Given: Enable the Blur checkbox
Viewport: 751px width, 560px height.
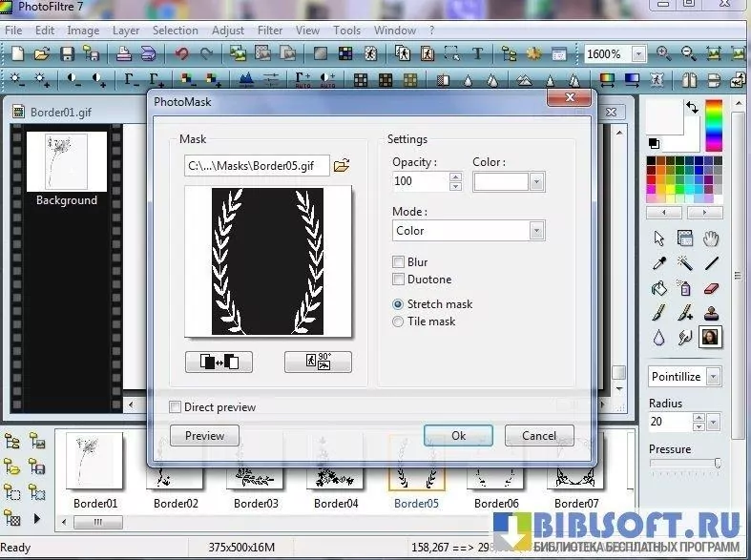Looking at the screenshot, I should (399, 262).
